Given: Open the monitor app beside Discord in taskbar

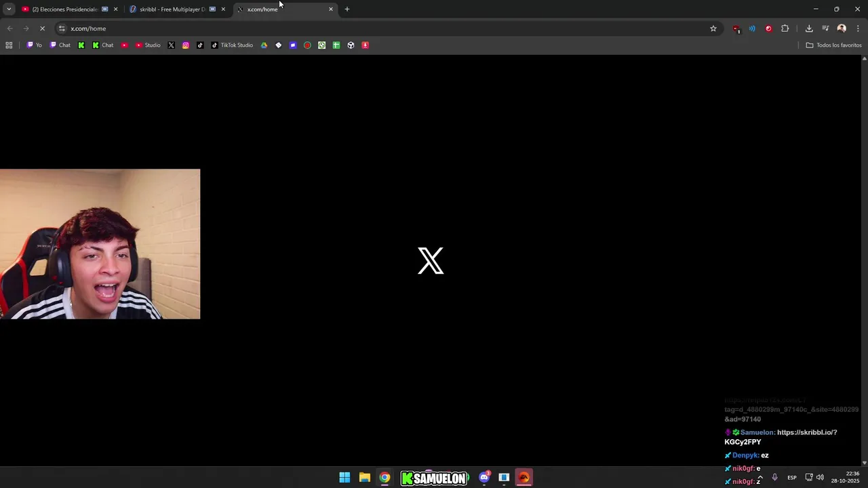Looking at the screenshot, I should tap(504, 478).
